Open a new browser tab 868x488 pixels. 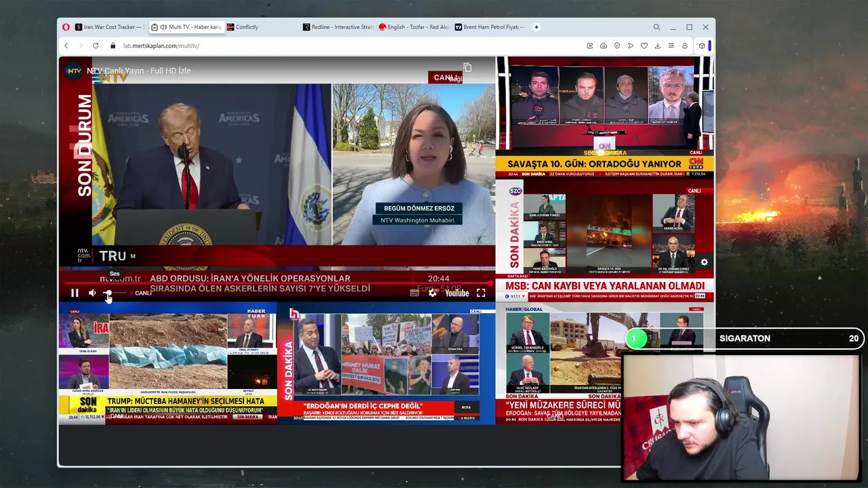(x=536, y=27)
